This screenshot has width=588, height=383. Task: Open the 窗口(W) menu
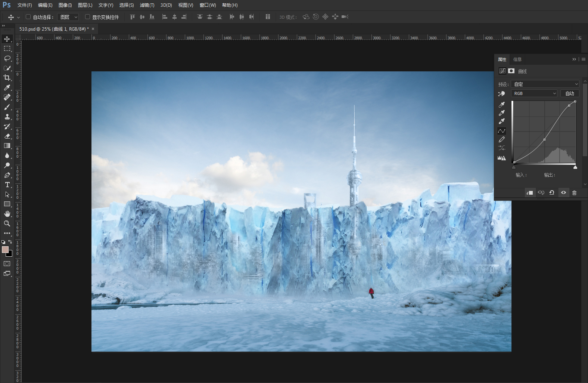(208, 5)
